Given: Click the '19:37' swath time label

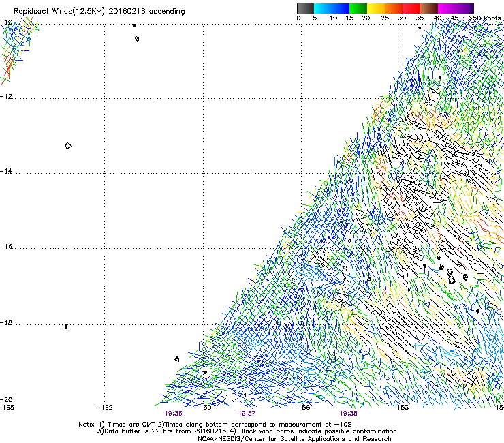Looking at the screenshot, I should coord(247,414).
